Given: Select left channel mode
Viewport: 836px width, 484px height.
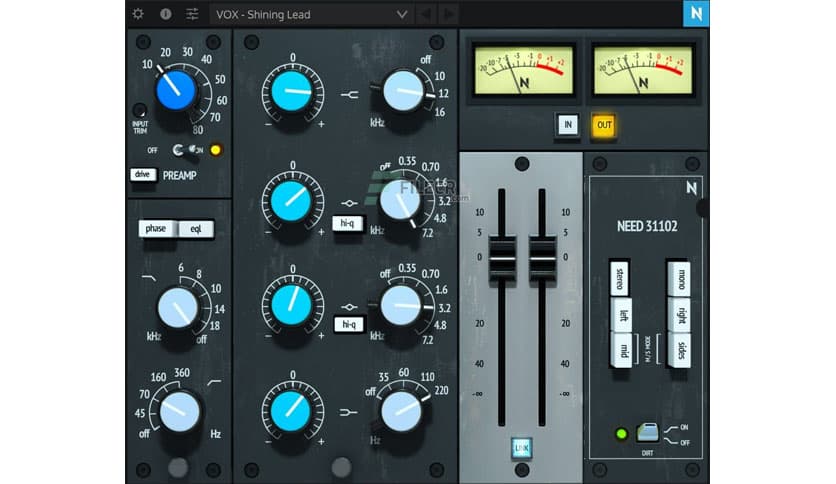Looking at the screenshot, I should pyautogui.click(x=622, y=314).
